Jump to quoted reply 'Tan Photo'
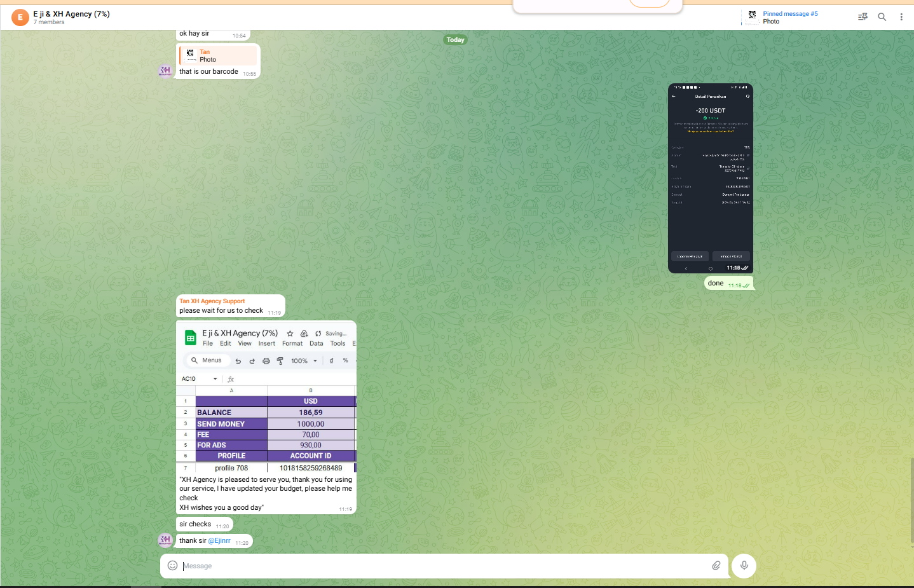The width and height of the screenshot is (914, 588). [218, 56]
